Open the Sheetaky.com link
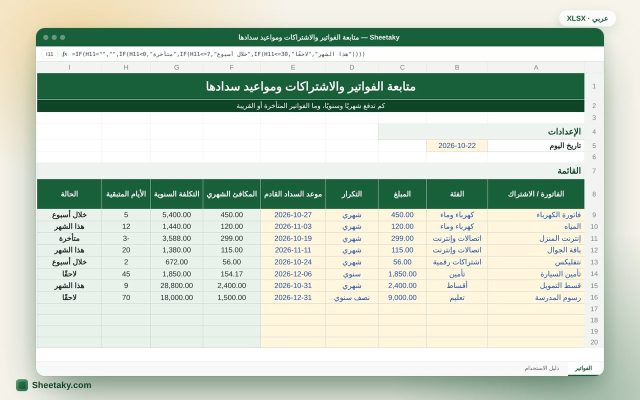 pos(62,385)
